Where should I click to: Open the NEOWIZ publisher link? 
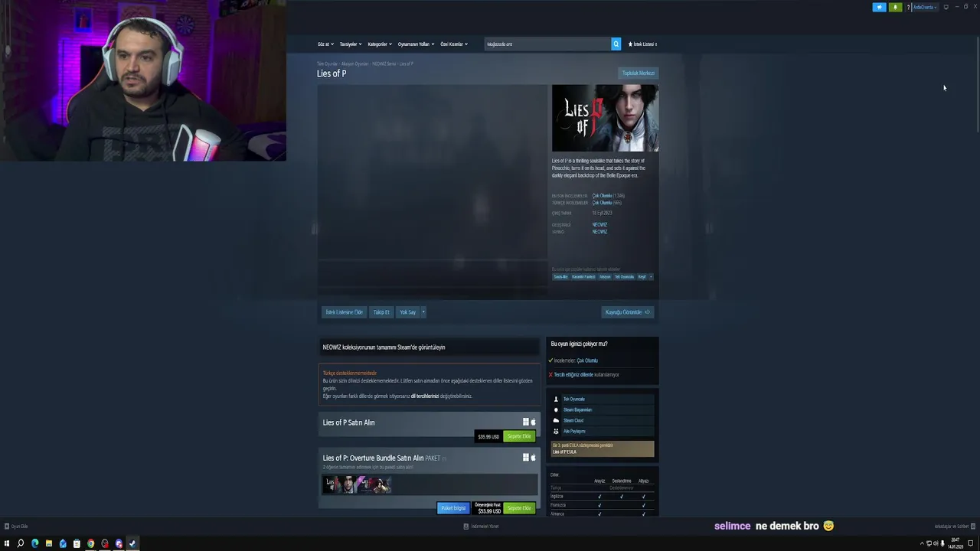tap(599, 232)
